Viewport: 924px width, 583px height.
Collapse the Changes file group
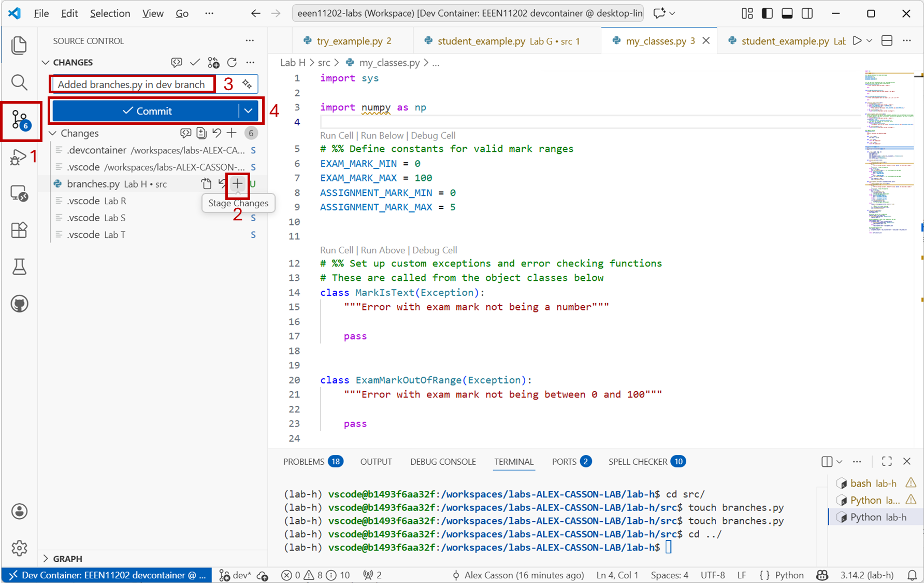[53, 133]
